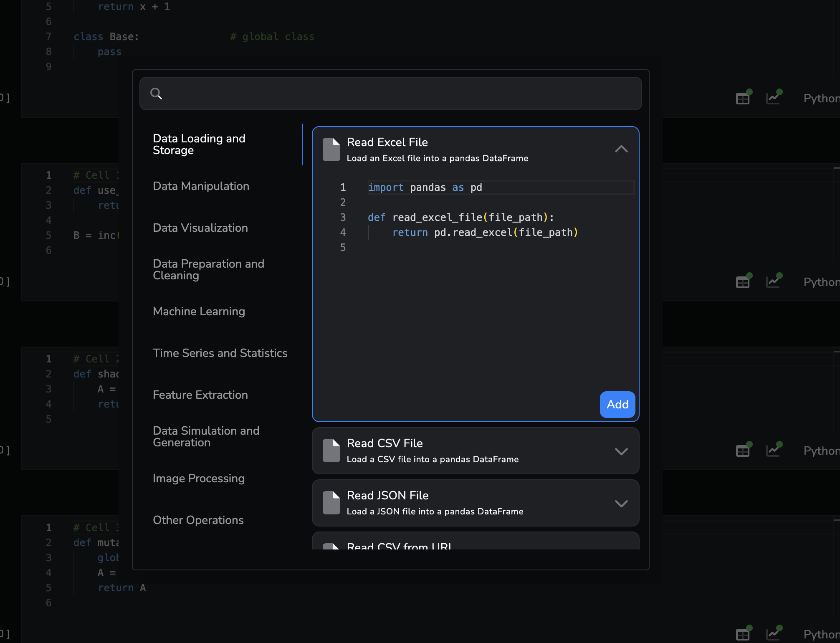Switch to Time Series and Statistics category
The width and height of the screenshot is (840, 643).
220,353
